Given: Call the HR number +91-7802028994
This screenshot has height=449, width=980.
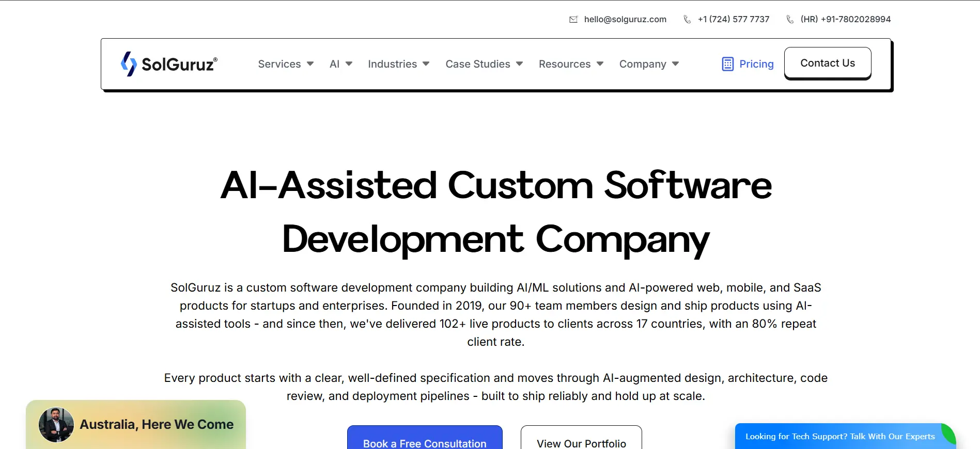Looking at the screenshot, I should pos(846,20).
